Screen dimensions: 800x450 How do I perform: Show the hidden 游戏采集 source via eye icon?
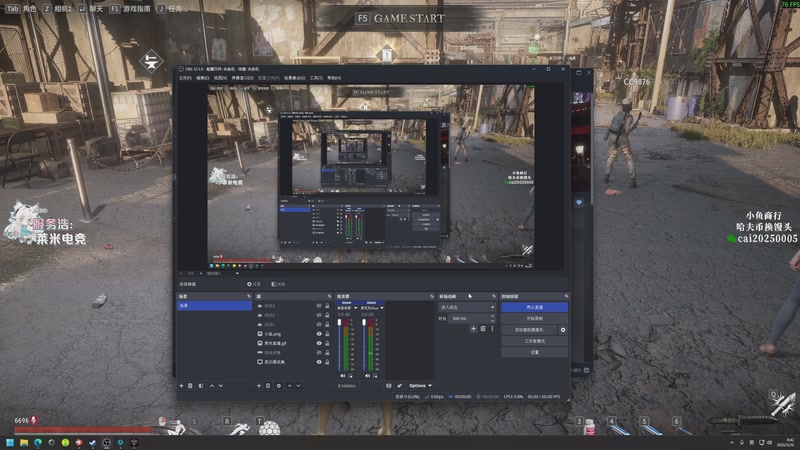(x=319, y=353)
